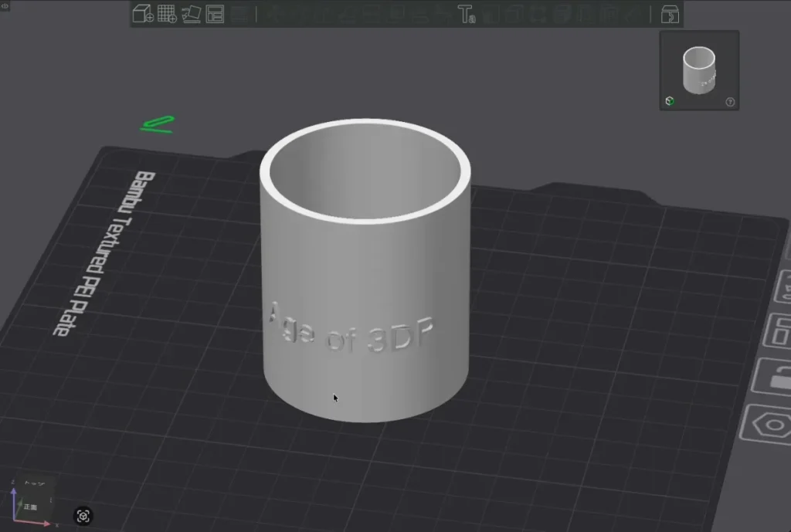The width and height of the screenshot is (791, 532).
Task: Switch to the front (正面) view on the view cube
Action: pyautogui.click(x=31, y=507)
